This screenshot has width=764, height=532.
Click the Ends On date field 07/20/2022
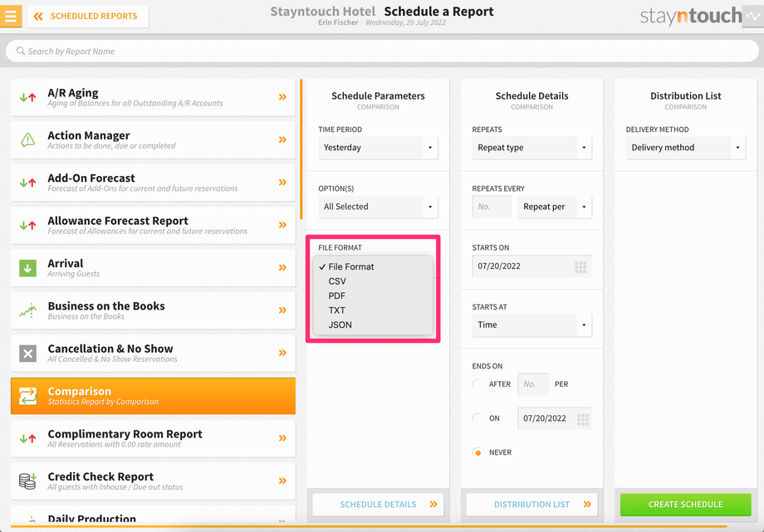point(555,418)
